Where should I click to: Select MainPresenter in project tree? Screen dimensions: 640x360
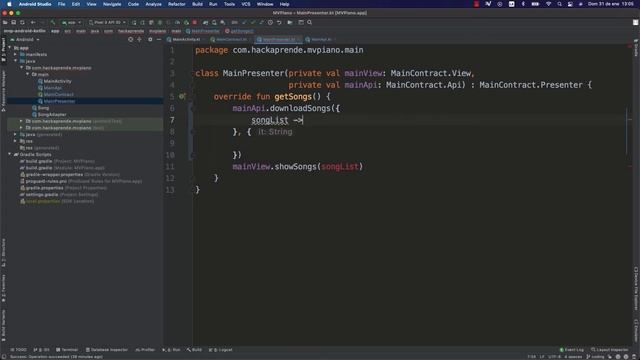pos(57,101)
